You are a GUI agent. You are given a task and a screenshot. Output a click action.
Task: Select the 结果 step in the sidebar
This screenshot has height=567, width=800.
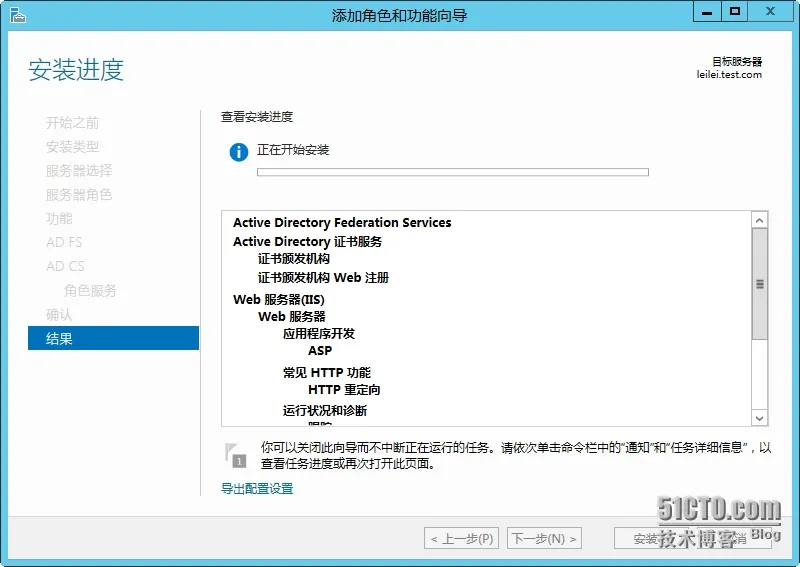(x=113, y=338)
